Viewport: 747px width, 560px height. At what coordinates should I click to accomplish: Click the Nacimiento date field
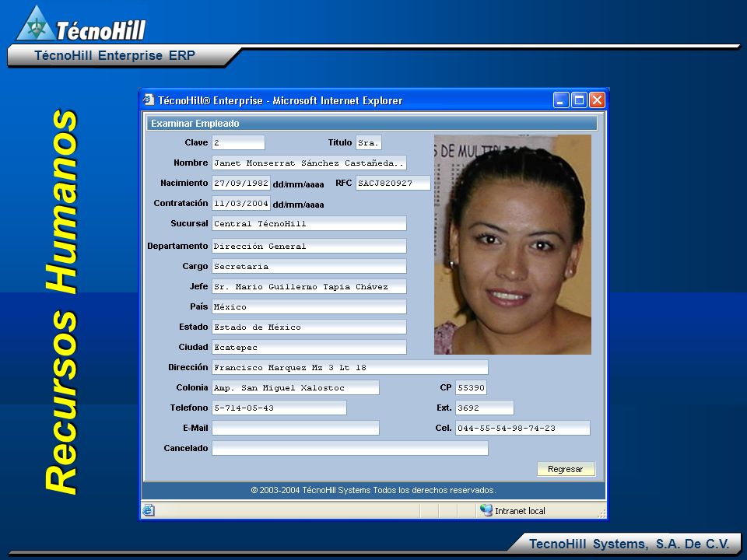pos(241,183)
